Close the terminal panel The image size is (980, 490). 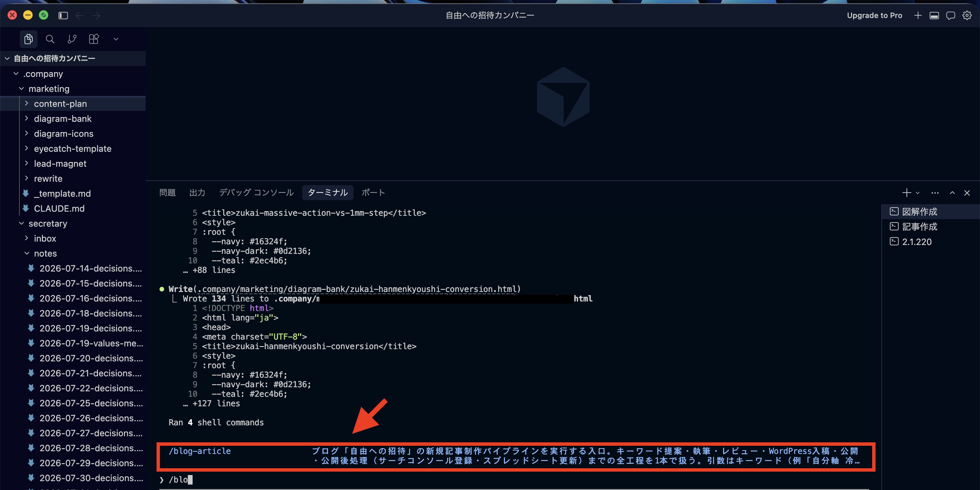[967, 193]
